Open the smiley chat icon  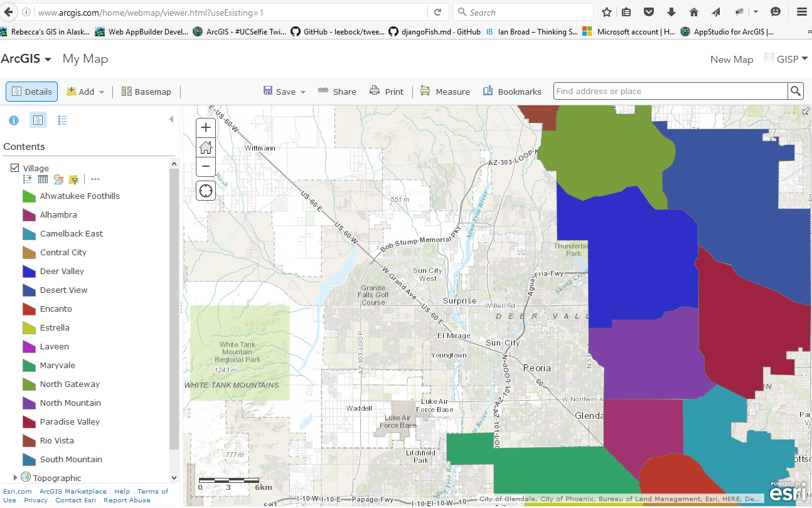776,12
